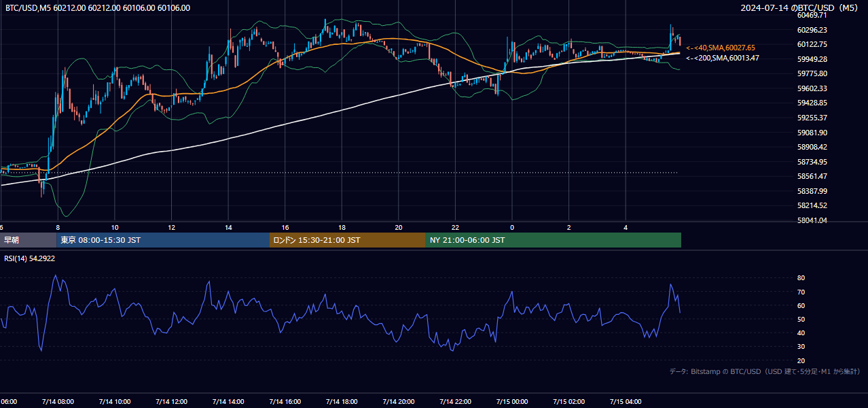
Task: Click the RSI axis level 40
Action: [x=801, y=333]
